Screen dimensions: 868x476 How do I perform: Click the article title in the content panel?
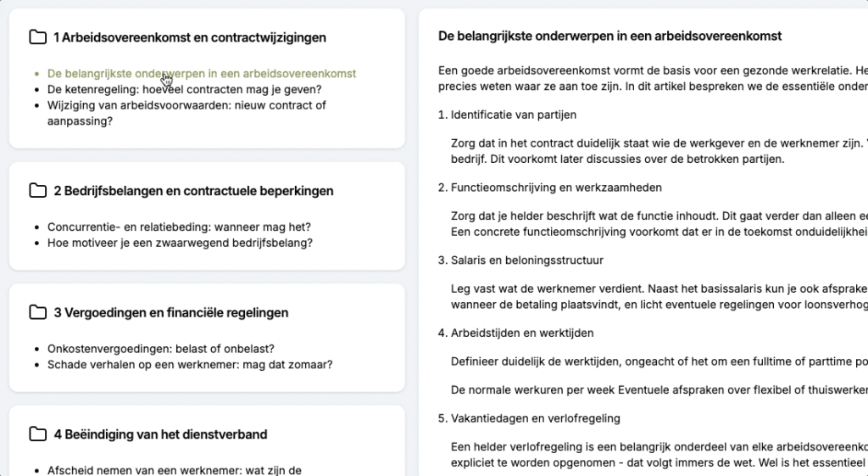(x=609, y=36)
